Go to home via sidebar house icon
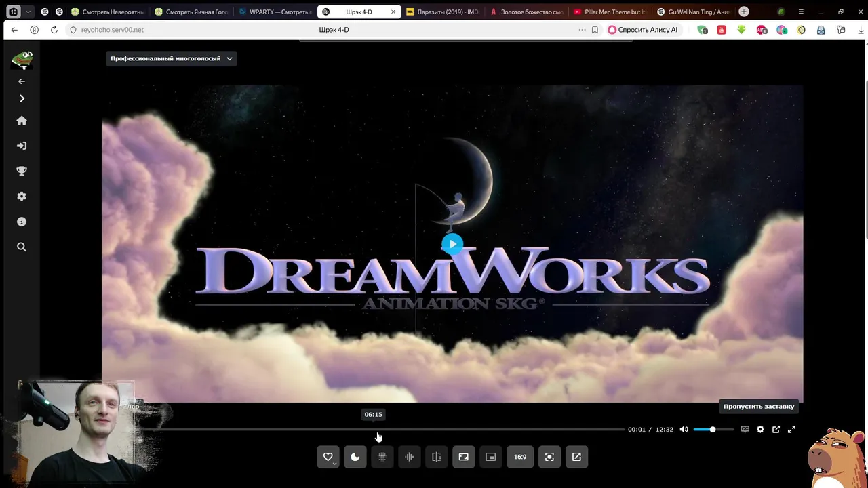868x488 pixels. click(22, 121)
